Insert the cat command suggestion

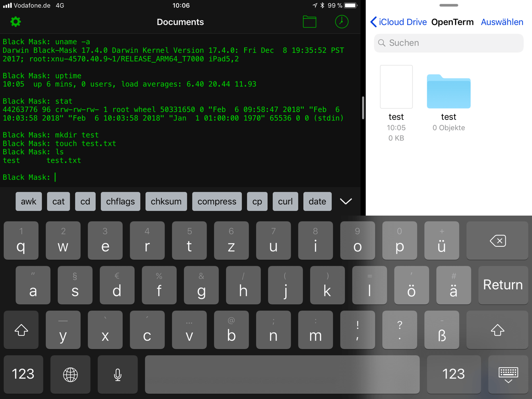tap(59, 201)
